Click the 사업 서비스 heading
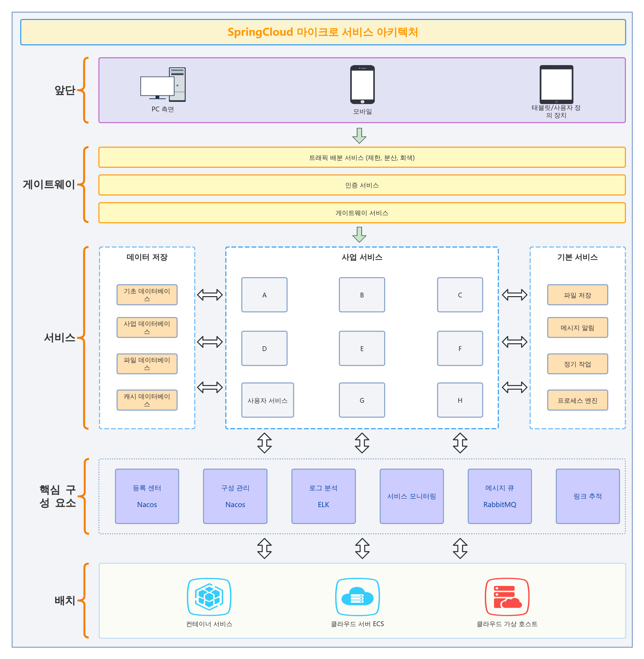The image size is (644, 659). click(362, 257)
